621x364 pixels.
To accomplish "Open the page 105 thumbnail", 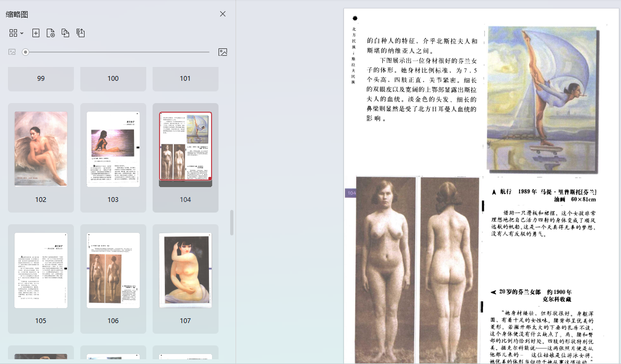I will tap(41, 270).
